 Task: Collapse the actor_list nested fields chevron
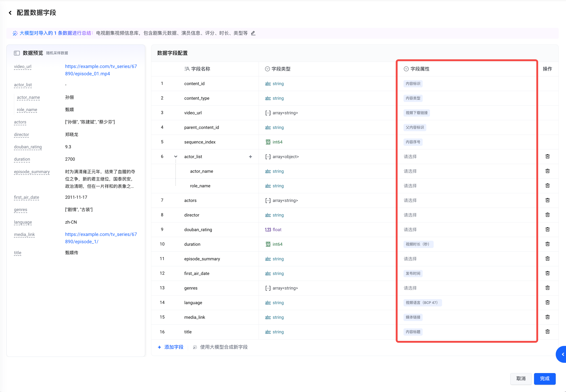176,157
